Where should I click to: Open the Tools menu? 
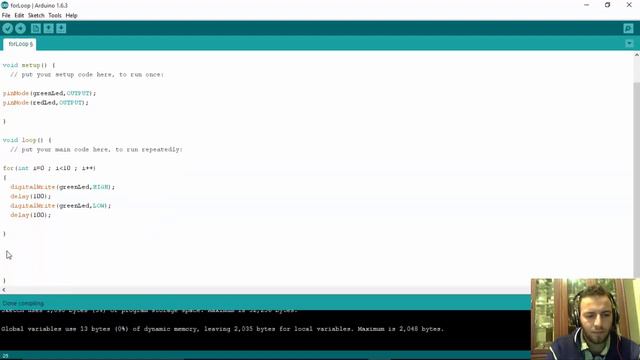pos(55,16)
